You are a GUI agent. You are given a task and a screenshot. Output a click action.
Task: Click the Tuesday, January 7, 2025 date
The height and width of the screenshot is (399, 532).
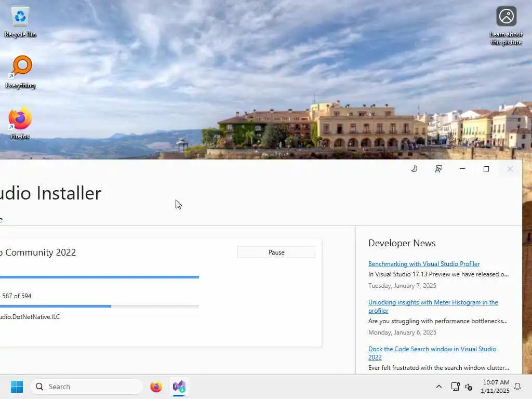click(402, 285)
